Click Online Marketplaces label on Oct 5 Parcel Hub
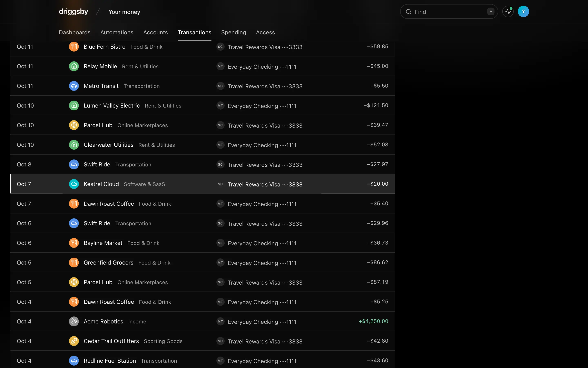The image size is (588, 368). pos(143,282)
